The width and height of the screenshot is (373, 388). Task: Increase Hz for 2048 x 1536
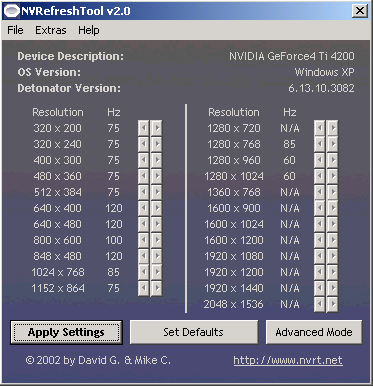[332, 304]
